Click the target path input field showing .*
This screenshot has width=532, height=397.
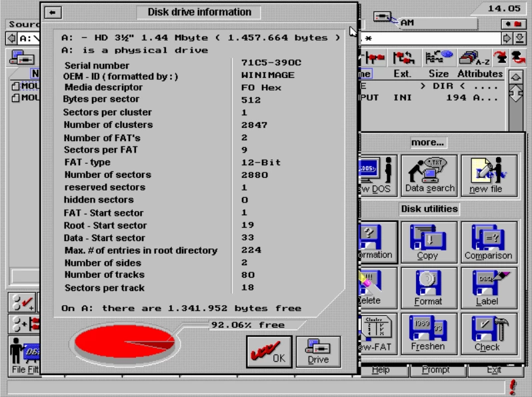point(430,39)
